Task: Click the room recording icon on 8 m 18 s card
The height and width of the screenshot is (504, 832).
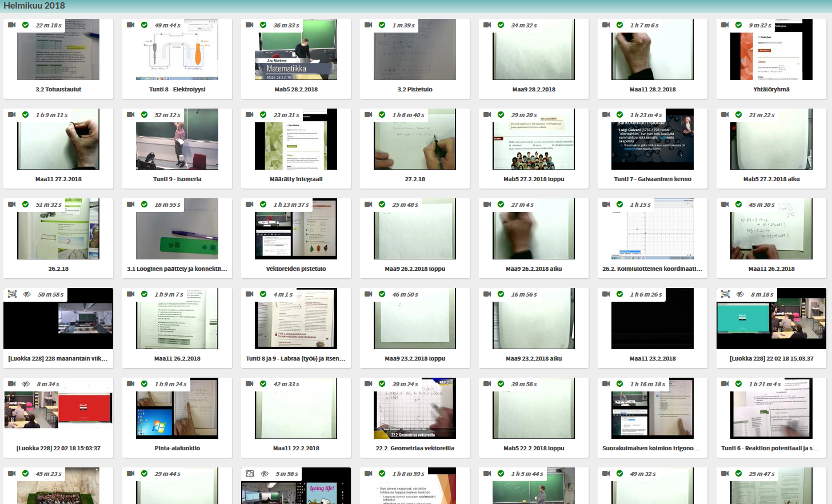Action: point(725,294)
